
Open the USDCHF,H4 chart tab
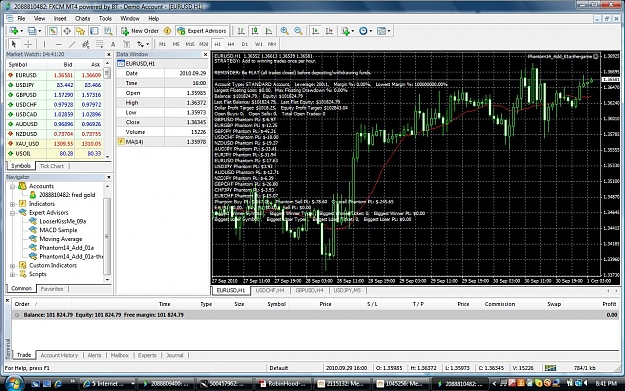[270, 291]
